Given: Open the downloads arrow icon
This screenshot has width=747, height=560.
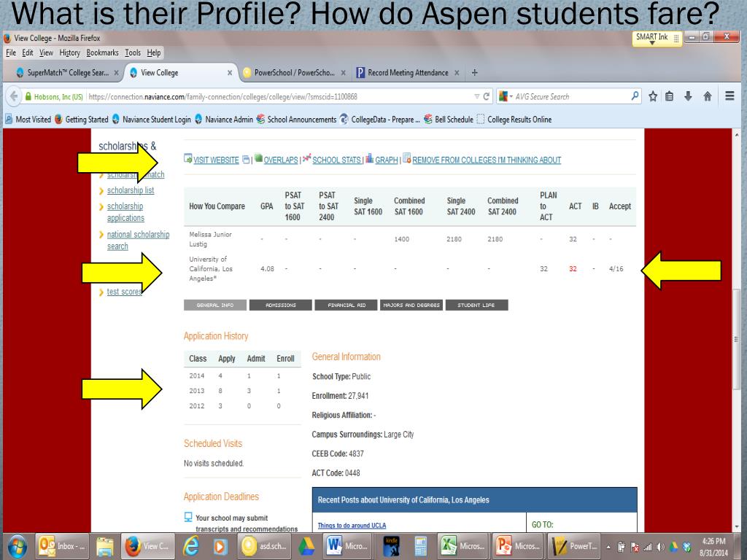Looking at the screenshot, I should click(x=688, y=96).
